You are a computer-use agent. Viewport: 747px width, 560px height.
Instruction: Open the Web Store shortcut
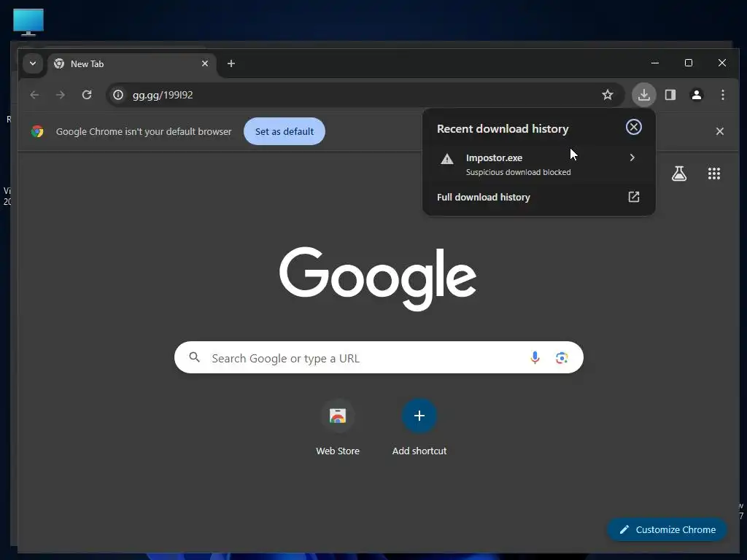pos(338,427)
